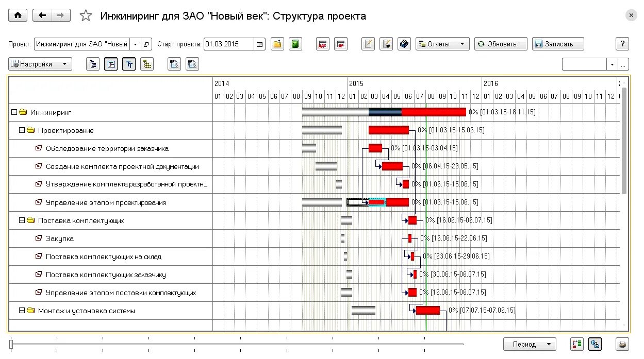Screen dimensions: 644x359
Task: Click the Обновить button
Action: pos(501,44)
